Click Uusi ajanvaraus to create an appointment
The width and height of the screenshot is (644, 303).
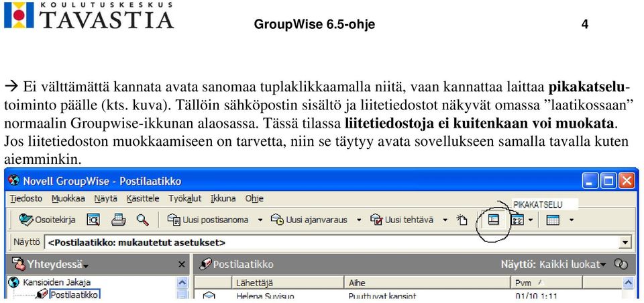309,220
